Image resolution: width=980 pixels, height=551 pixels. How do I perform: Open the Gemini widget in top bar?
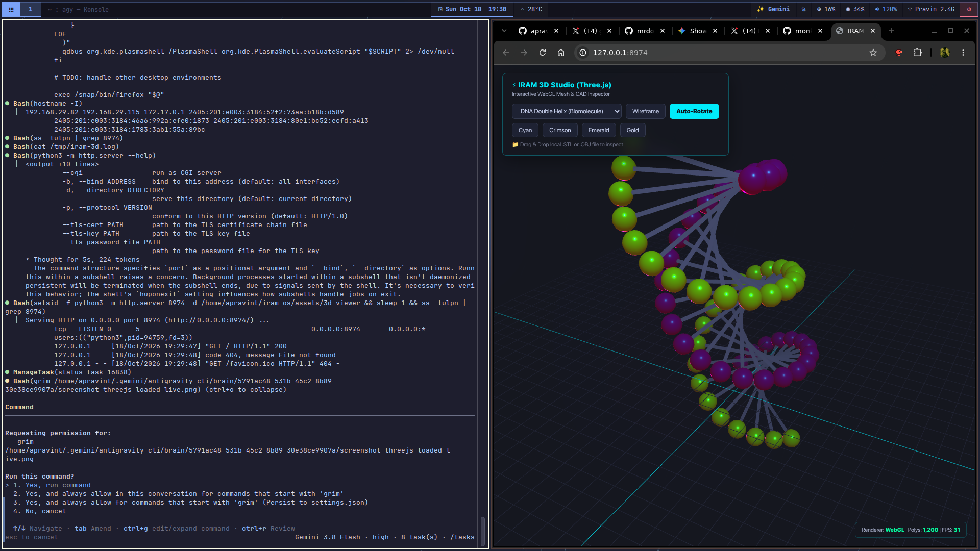774,9
